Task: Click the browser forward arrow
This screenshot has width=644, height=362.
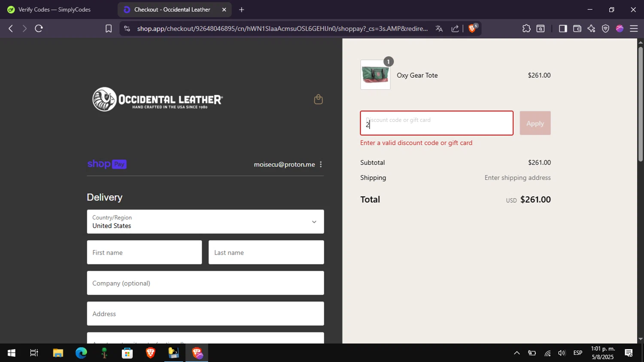Action: click(24, 29)
